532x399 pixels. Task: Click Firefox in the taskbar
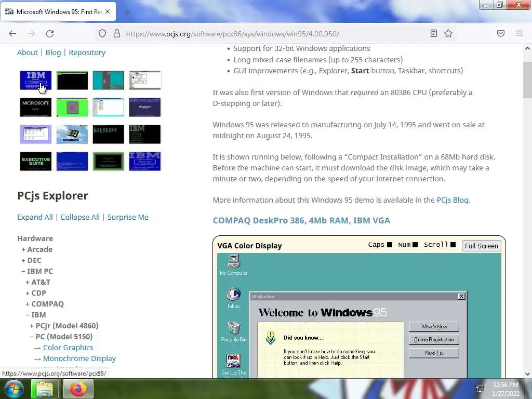click(x=78, y=389)
